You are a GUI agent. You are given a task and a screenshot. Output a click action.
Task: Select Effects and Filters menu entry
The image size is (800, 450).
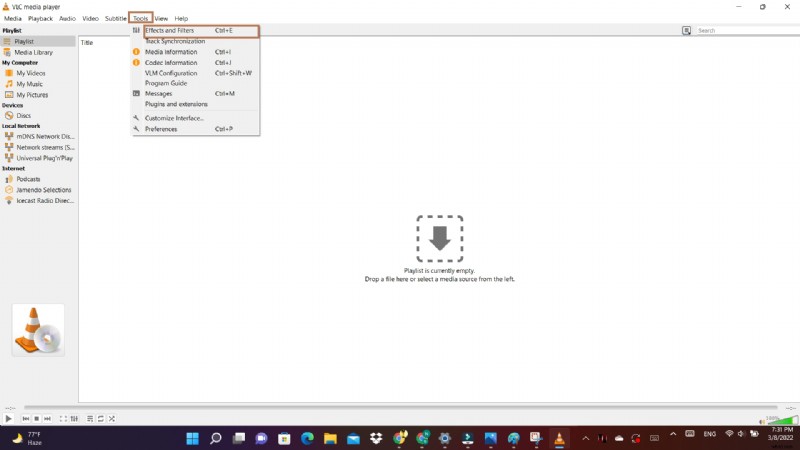tap(169, 31)
